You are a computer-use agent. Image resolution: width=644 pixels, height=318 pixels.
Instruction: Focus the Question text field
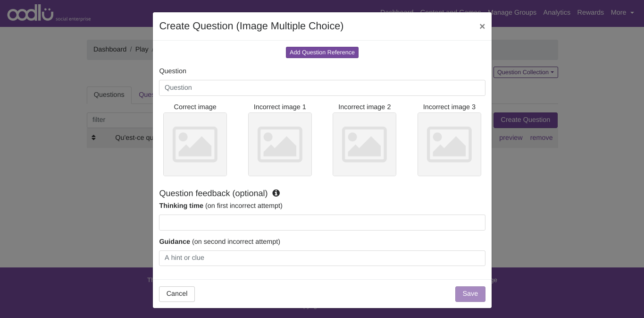[x=322, y=88]
